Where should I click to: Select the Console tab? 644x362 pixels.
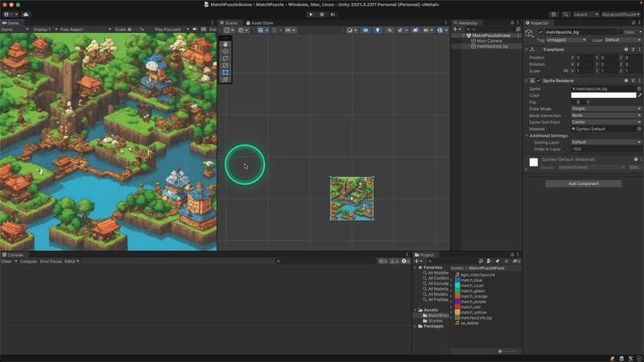point(13,255)
